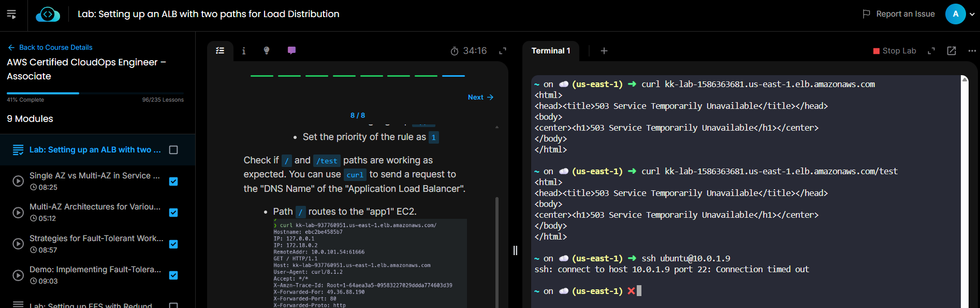Open terminal in new window

[951, 51]
